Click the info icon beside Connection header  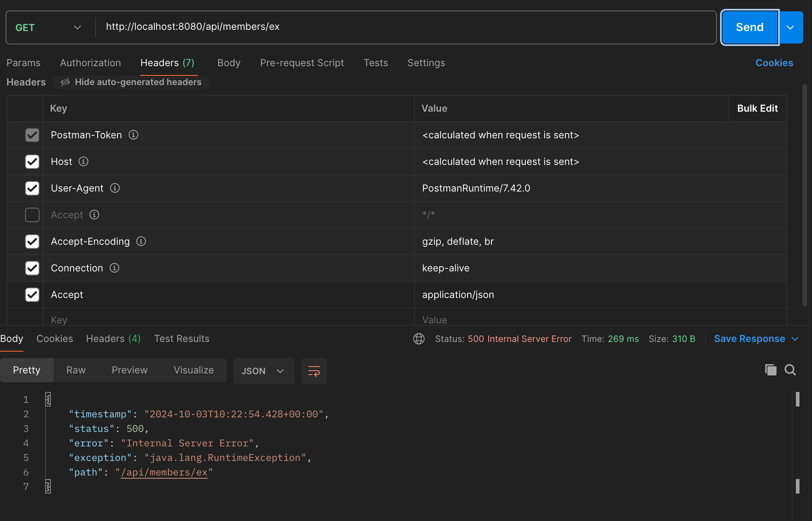(x=115, y=268)
